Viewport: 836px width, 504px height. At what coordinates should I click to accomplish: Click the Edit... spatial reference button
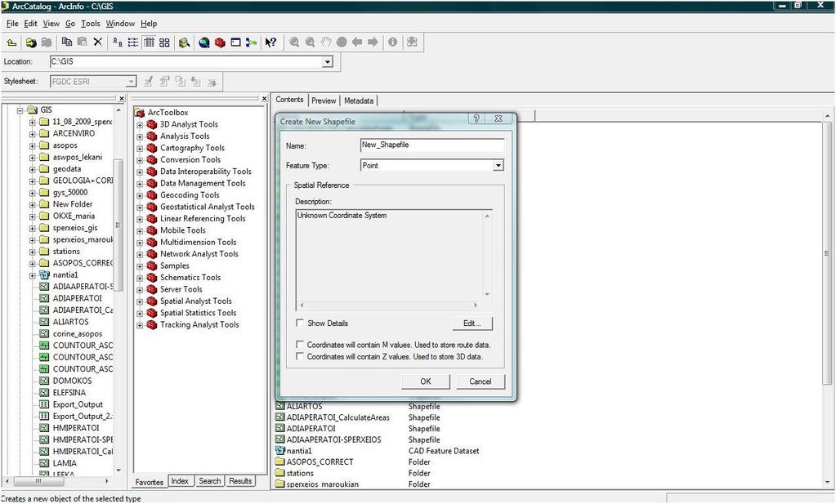(x=472, y=323)
